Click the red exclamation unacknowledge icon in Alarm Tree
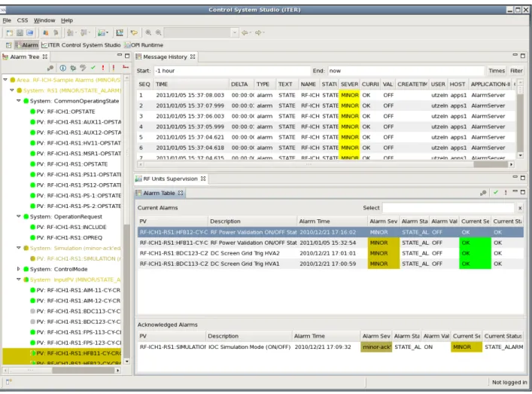 [103, 68]
